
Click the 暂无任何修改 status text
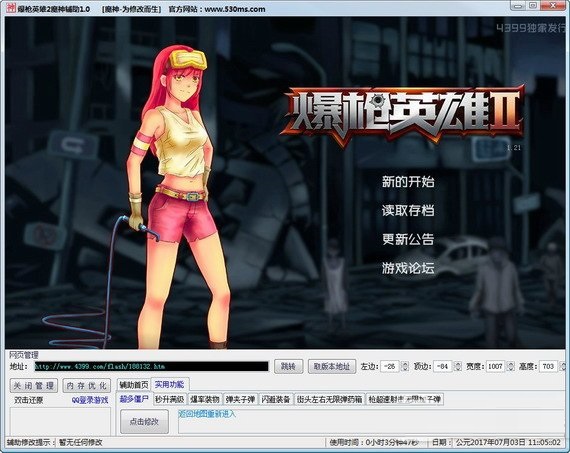click(80, 442)
